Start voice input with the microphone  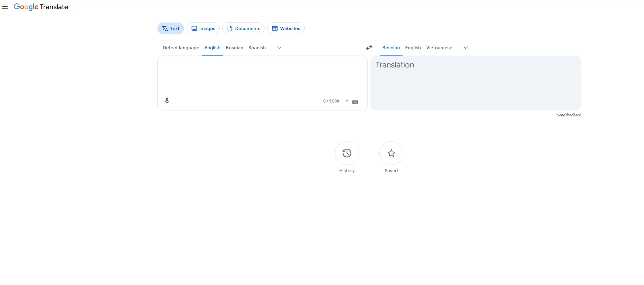(x=167, y=101)
